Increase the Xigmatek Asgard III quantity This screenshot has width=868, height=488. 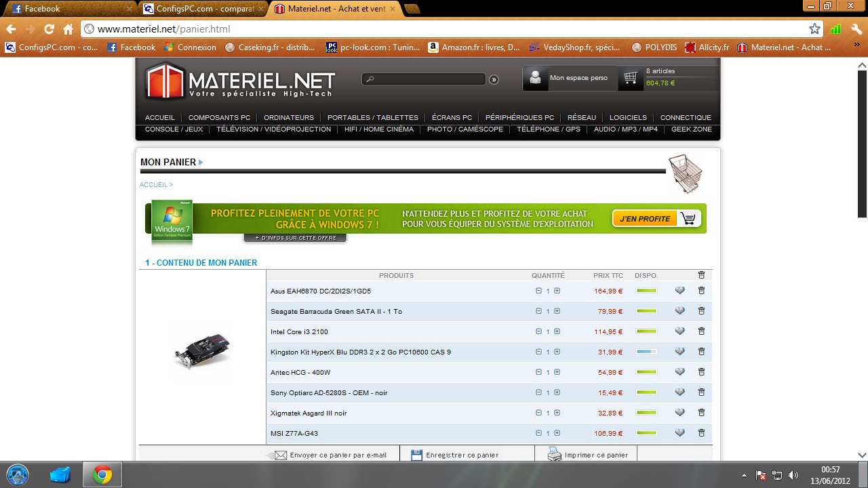(x=557, y=413)
